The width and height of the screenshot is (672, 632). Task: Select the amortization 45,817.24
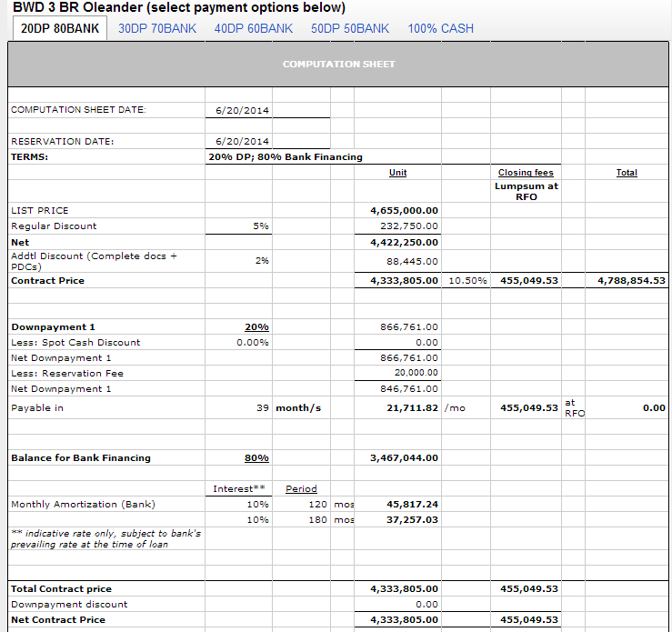(x=412, y=505)
